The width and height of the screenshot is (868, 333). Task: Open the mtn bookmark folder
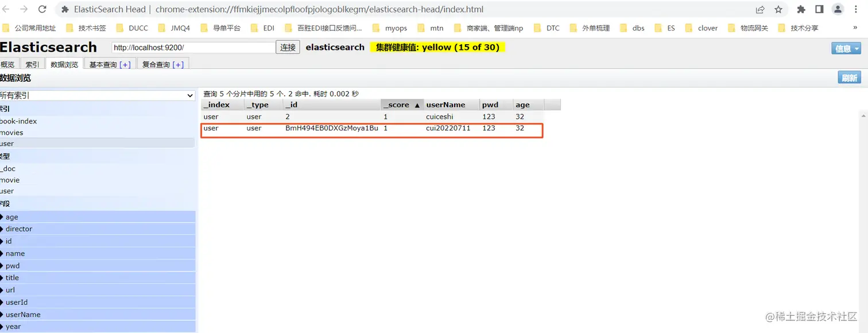click(431, 28)
